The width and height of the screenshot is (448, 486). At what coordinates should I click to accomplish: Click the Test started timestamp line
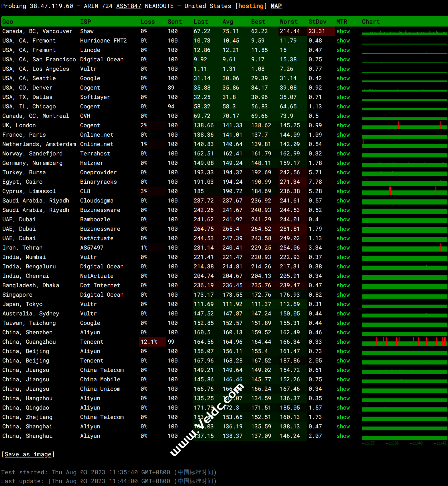[x=109, y=472]
